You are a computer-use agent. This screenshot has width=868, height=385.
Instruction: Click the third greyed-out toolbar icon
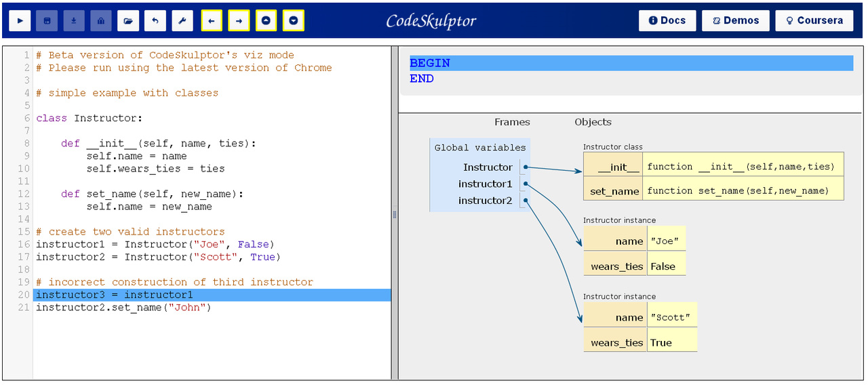(101, 21)
